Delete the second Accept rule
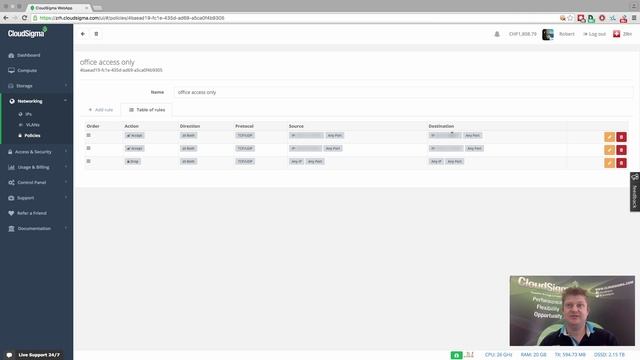 point(621,150)
